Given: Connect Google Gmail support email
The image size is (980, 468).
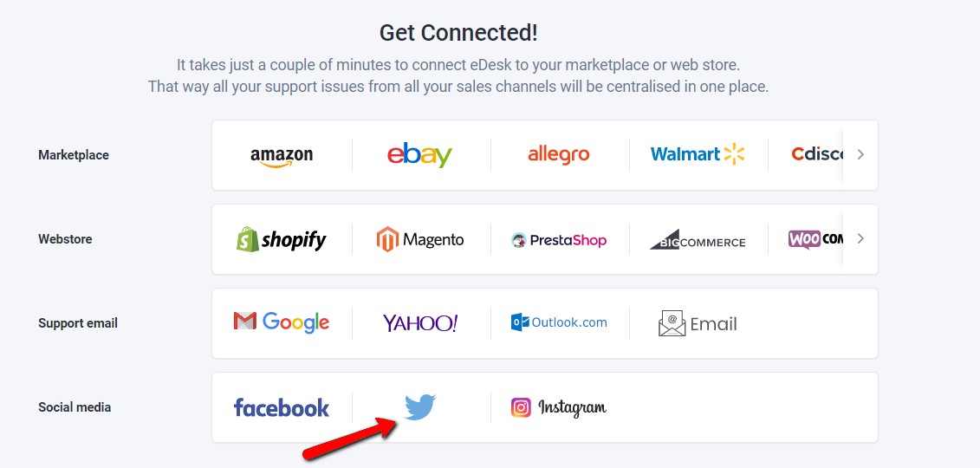Looking at the screenshot, I should (x=282, y=322).
